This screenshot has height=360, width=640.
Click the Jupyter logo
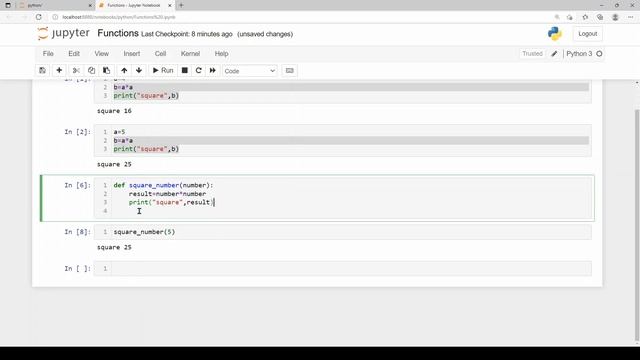click(63, 33)
